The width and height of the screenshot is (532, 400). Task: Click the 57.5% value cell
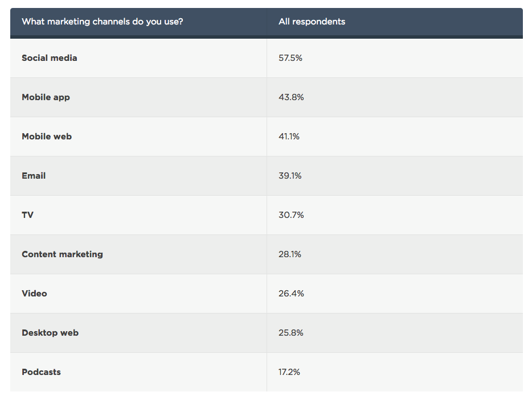pos(290,58)
